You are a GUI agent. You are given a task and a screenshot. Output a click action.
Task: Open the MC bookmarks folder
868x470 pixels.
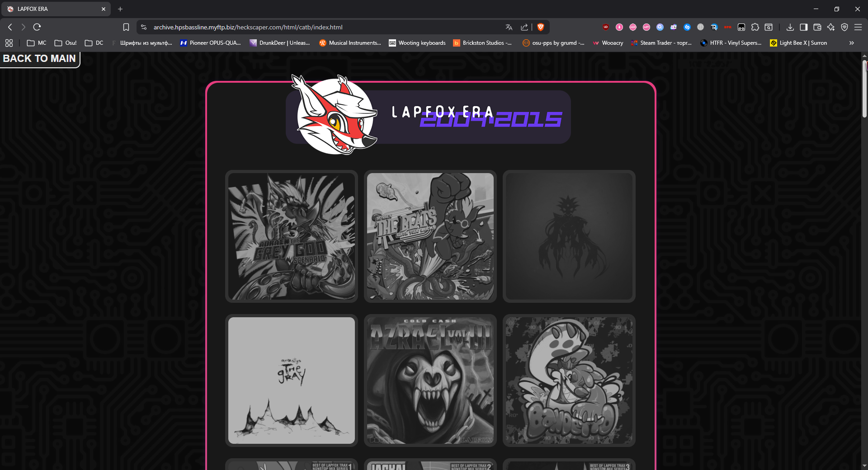tap(37, 43)
